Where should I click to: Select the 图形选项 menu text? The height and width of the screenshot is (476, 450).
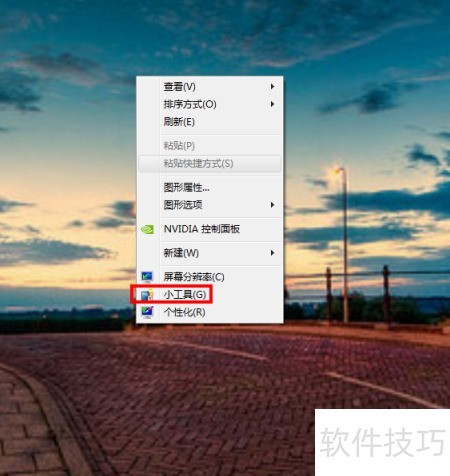pyautogui.click(x=183, y=205)
